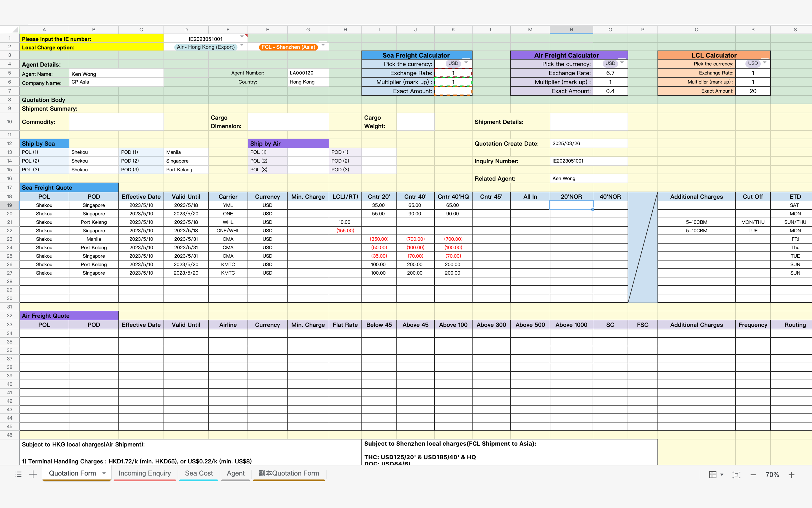812x508 pixels.
Task: Click the LCL Exact Amount 20 cell
Action: 753,91
